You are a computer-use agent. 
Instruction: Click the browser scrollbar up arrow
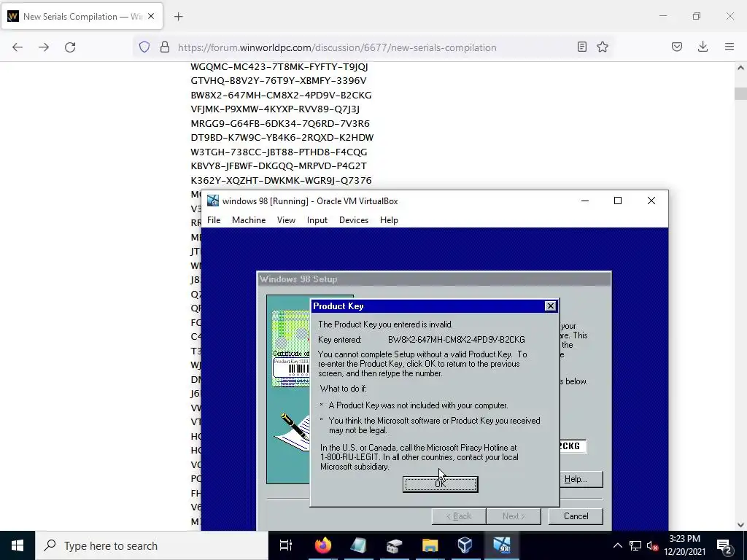click(x=740, y=68)
